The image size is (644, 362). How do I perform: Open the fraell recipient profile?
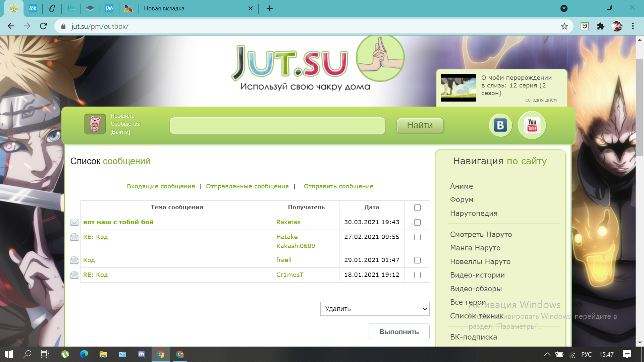click(x=284, y=260)
